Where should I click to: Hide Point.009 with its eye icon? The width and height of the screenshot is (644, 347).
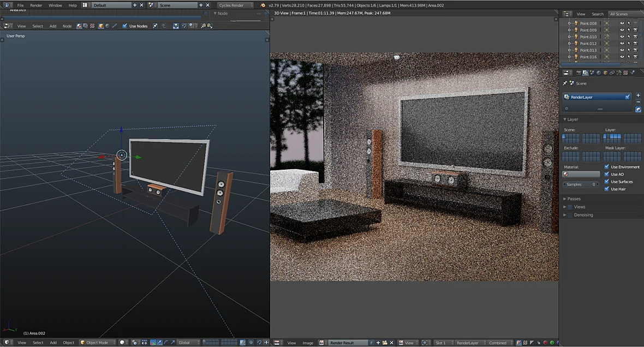coord(622,30)
